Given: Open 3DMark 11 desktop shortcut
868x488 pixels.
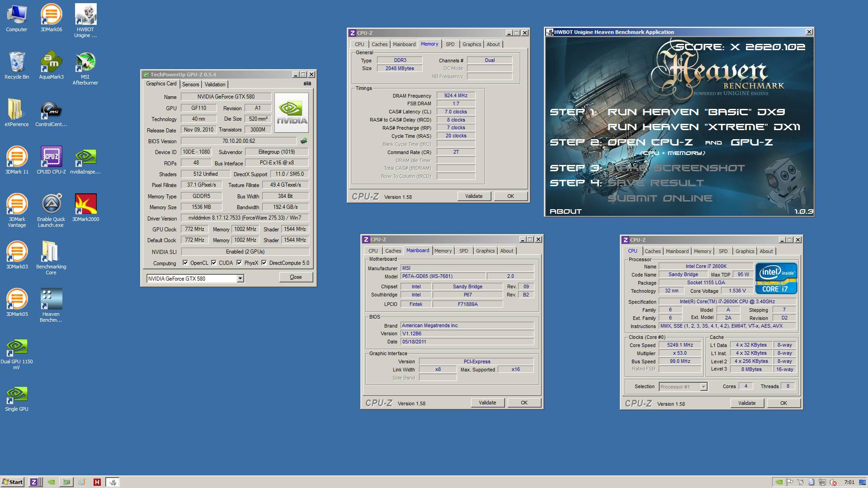Looking at the screenshot, I should pyautogui.click(x=17, y=160).
